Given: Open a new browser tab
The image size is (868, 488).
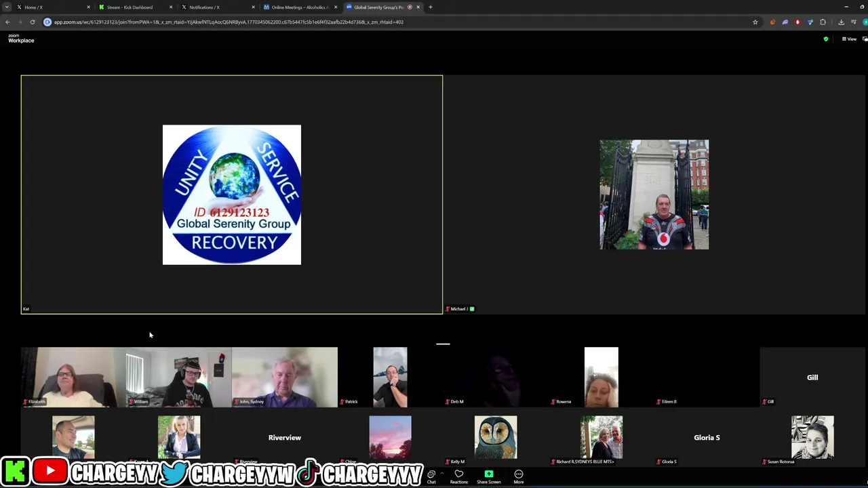Looking at the screenshot, I should click(x=430, y=7).
